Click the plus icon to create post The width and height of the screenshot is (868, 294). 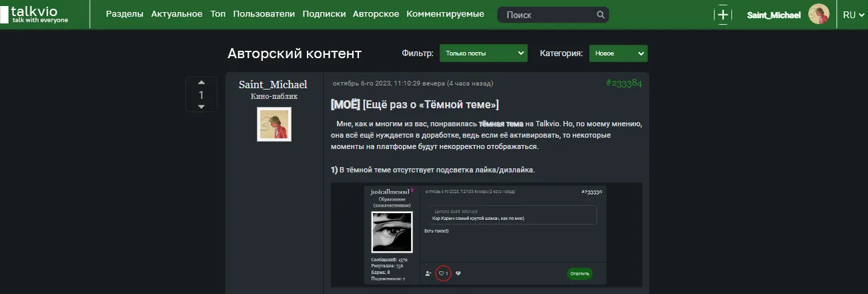coord(723,15)
